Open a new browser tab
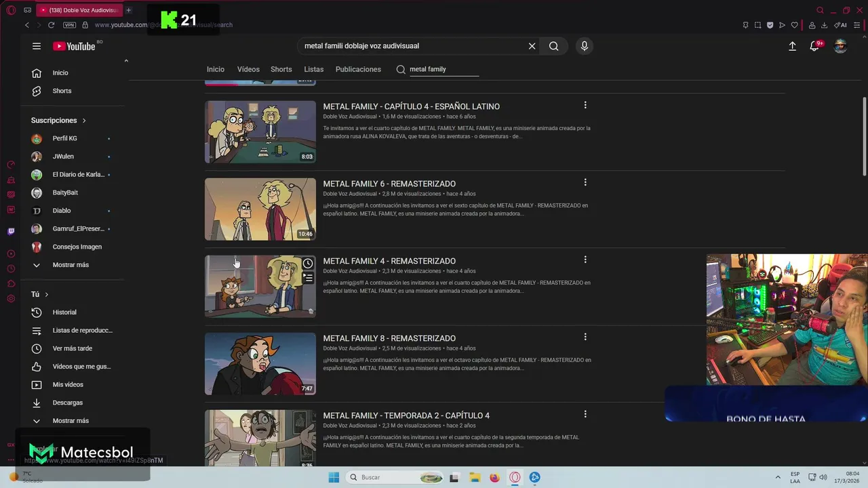This screenshot has width=868, height=488. [x=128, y=10]
